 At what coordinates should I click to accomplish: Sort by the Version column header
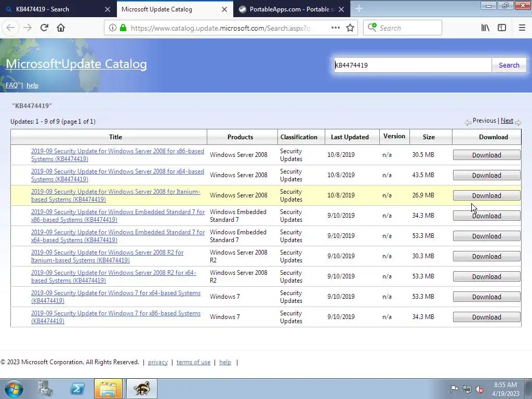click(394, 136)
